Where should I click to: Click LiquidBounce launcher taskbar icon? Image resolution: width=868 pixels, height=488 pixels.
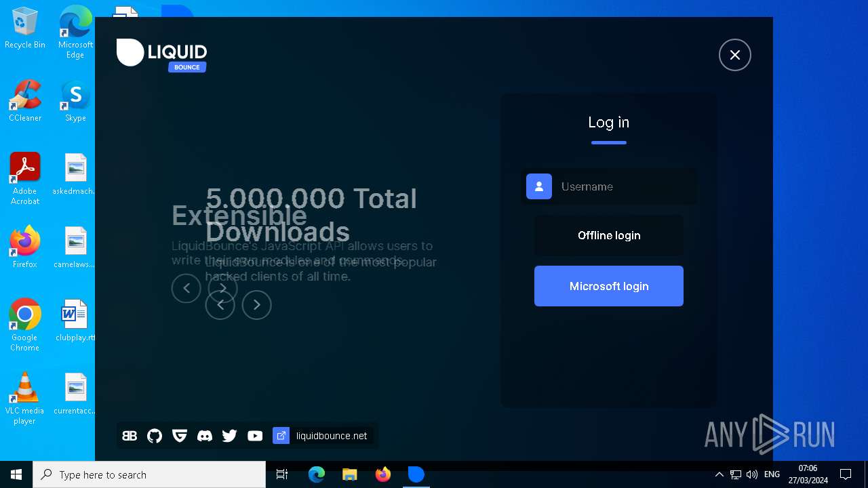pos(416,474)
